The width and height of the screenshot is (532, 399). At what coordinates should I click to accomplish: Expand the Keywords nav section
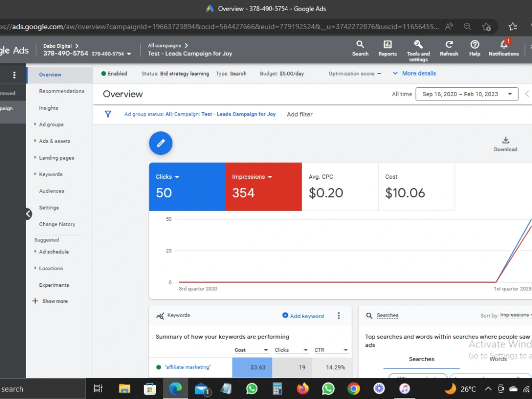[35, 174]
